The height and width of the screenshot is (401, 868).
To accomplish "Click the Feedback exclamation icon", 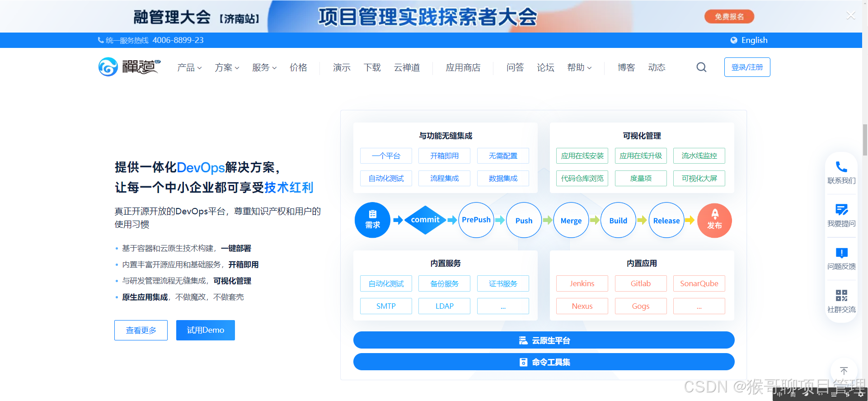I will [x=841, y=253].
